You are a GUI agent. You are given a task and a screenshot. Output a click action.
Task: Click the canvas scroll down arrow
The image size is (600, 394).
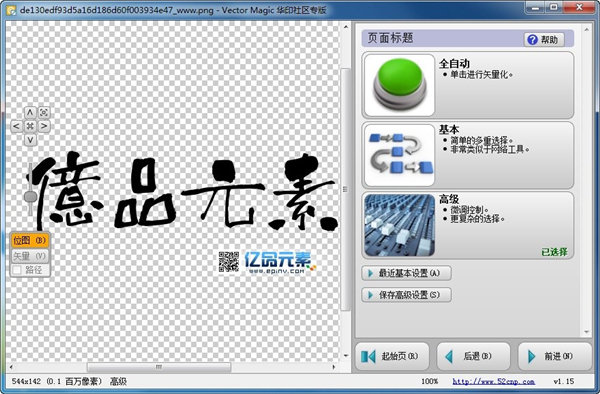[x=346, y=356]
